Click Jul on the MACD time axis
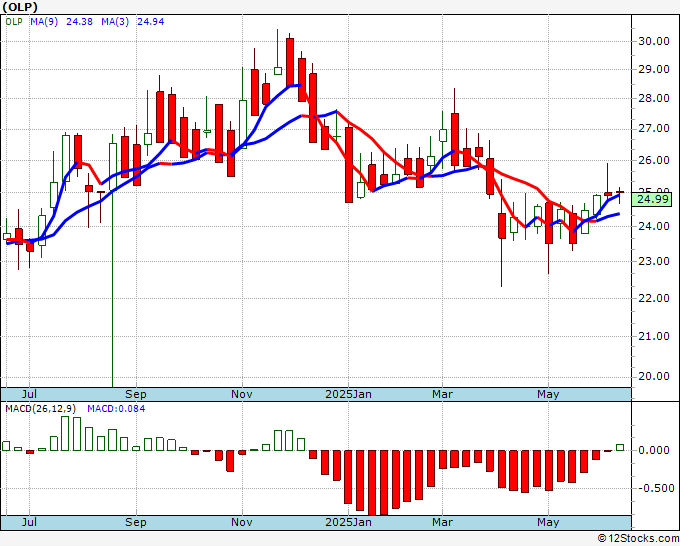 pyautogui.click(x=29, y=522)
